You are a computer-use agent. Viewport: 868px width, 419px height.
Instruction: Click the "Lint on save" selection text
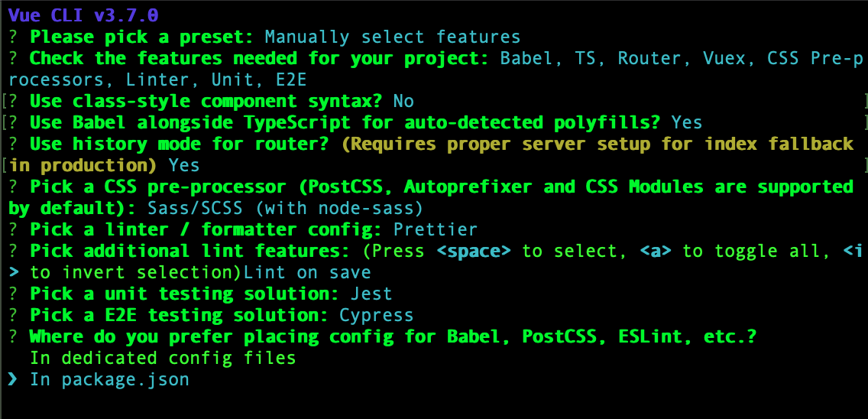(x=307, y=272)
